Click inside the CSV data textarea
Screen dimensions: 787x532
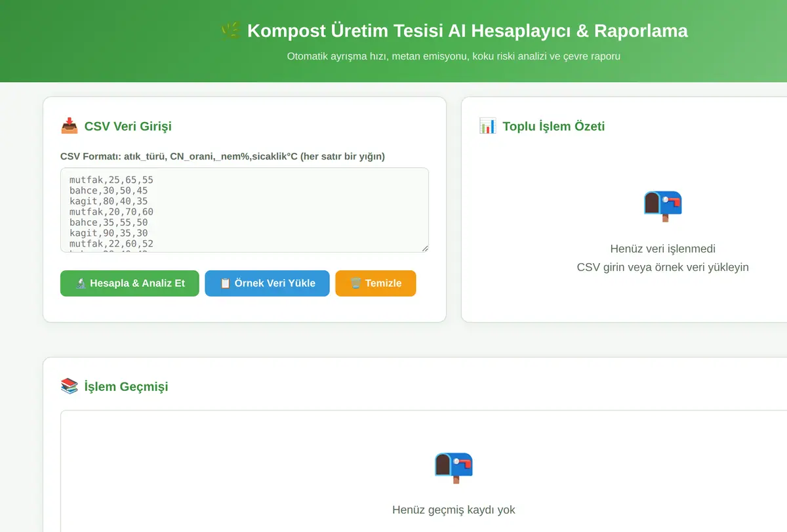(x=244, y=210)
